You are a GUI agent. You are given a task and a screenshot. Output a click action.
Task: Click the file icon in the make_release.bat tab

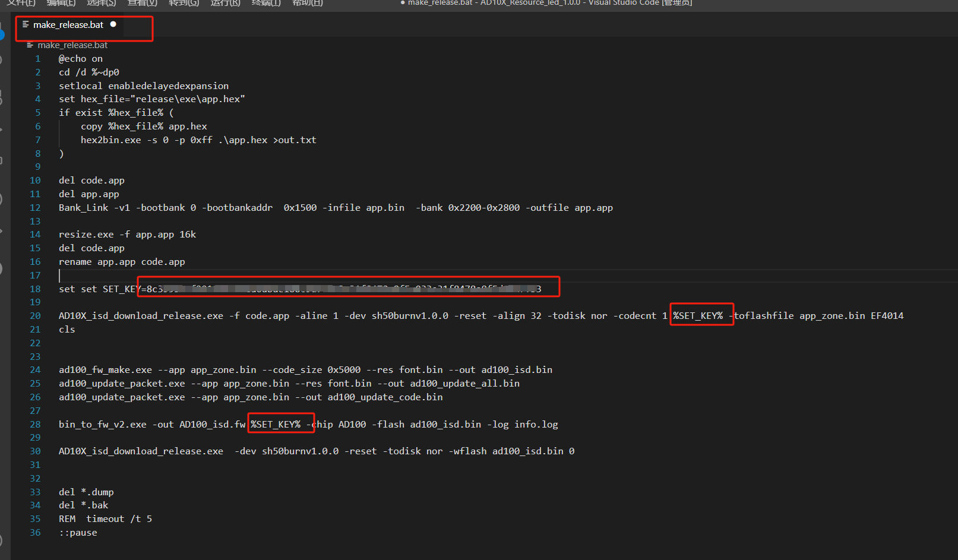[26, 24]
